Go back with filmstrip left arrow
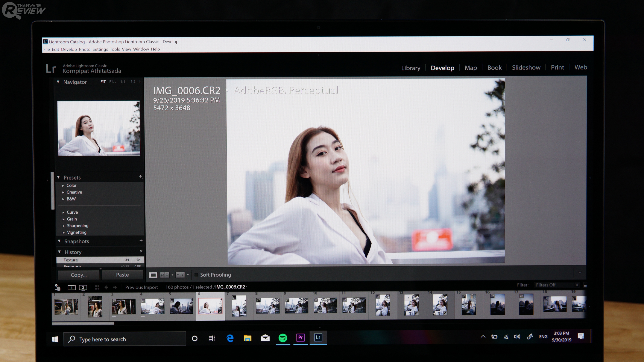The image size is (644, 362). point(106,288)
